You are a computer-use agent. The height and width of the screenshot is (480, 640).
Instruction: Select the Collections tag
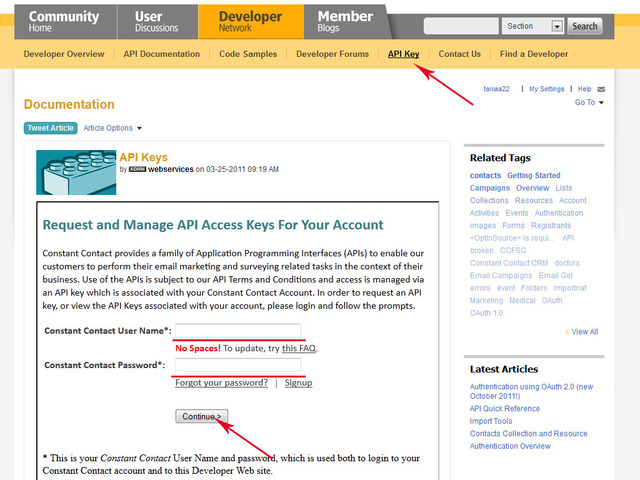click(x=489, y=200)
